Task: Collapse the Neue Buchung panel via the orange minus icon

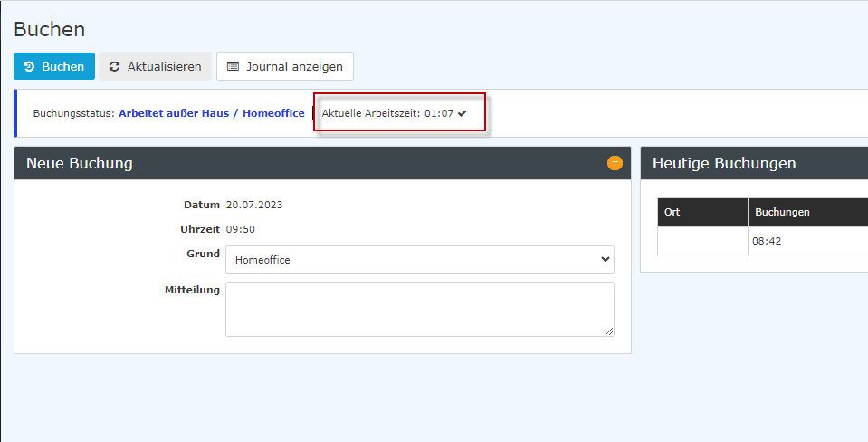Action: tap(615, 163)
